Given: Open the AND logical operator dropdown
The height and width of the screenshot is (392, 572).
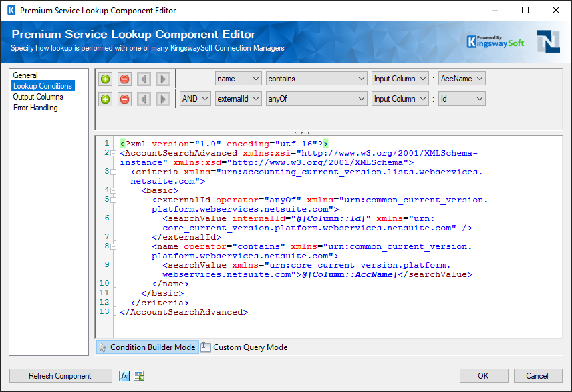Looking at the screenshot, I should pos(195,99).
